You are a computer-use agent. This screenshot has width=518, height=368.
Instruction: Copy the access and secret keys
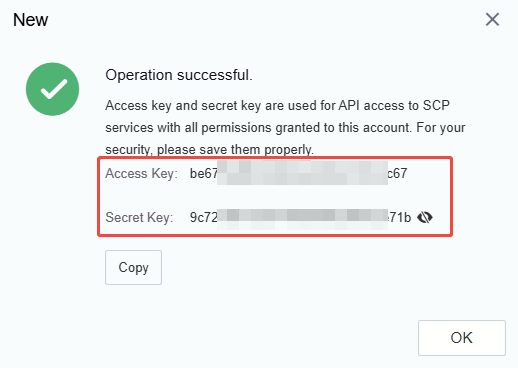click(133, 267)
